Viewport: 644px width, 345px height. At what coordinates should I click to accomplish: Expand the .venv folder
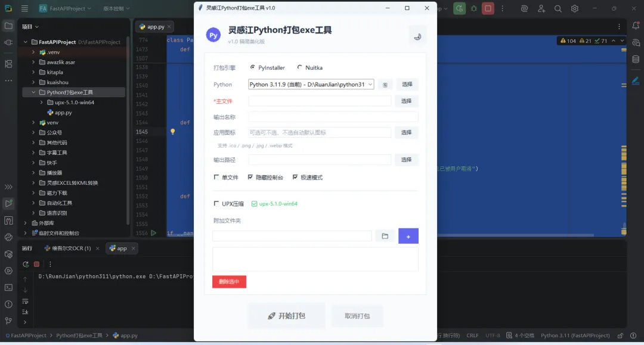click(33, 52)
